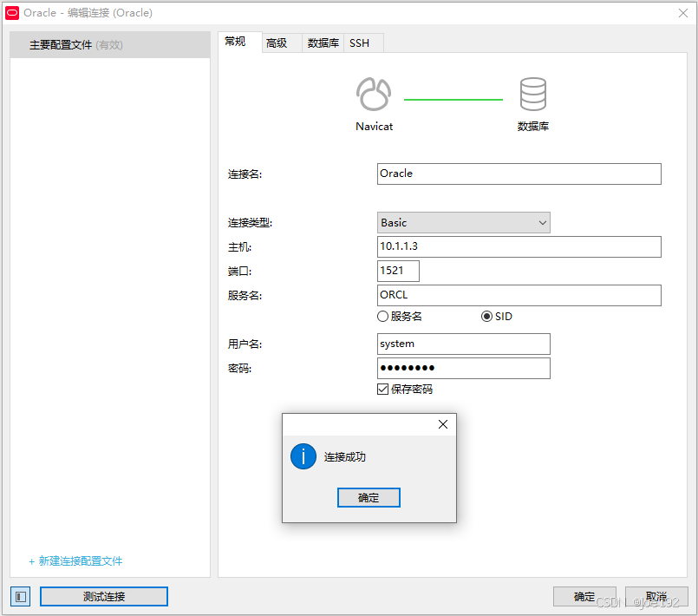698x616 pixels.
Task: Switch to the 常规 tab
Action: coord(240,43)
